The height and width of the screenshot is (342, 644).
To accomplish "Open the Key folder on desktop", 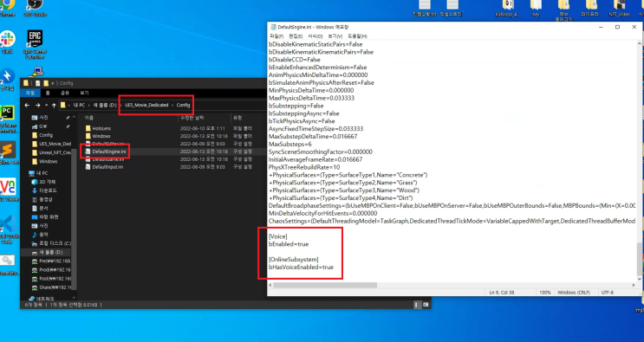I will [x=536, y=8].
